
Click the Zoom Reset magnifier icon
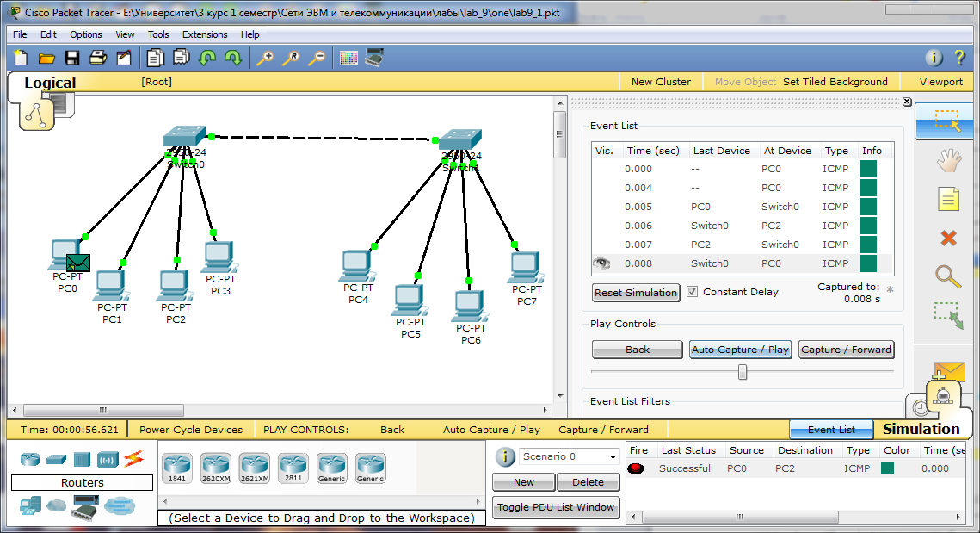click(291, 59)
